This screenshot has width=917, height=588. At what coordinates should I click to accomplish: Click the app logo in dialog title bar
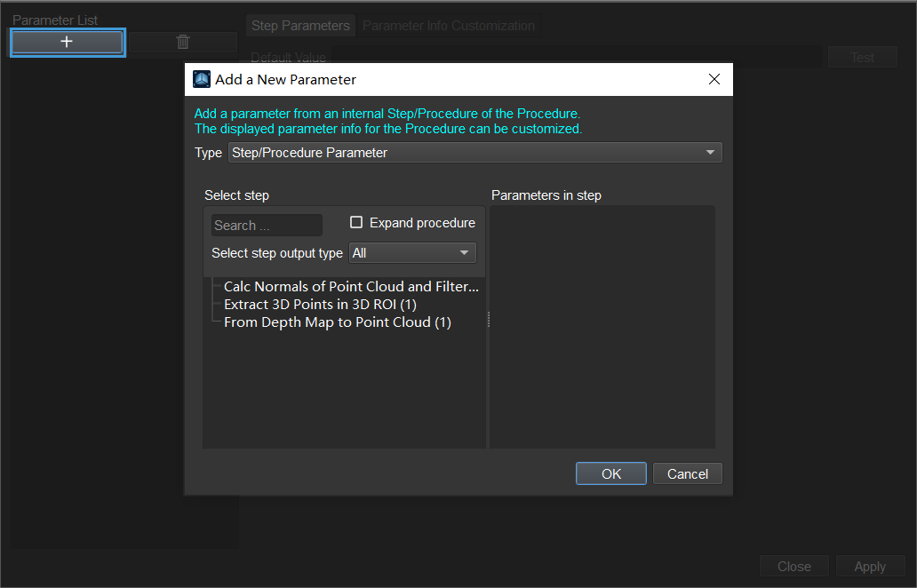[x=202, y=79]
